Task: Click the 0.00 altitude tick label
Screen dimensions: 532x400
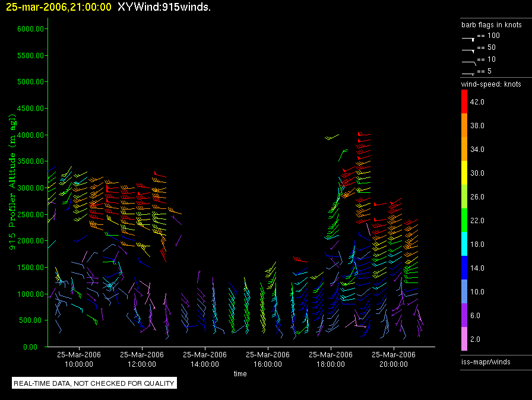Action: click(x=30, y=347)
